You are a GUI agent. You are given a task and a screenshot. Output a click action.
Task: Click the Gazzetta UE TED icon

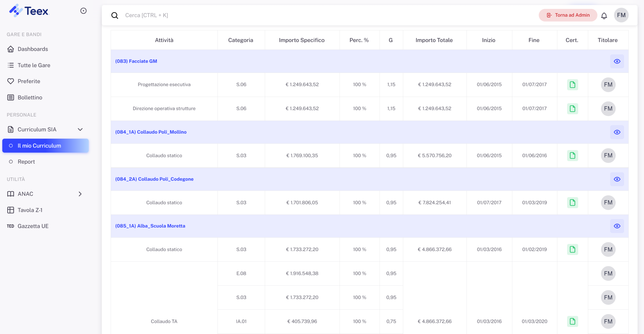click(10, 226)
